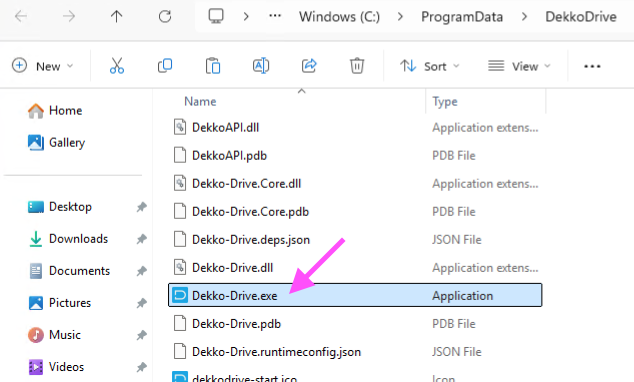Click PDB File type for DekkoAPI.pdb

454,156
